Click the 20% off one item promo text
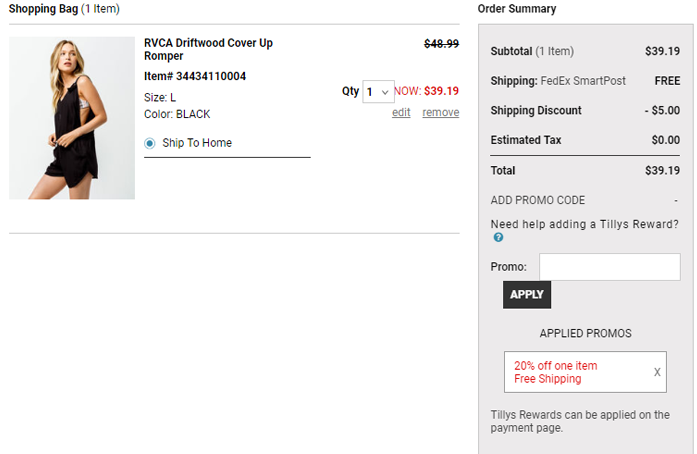 (556, 365)
